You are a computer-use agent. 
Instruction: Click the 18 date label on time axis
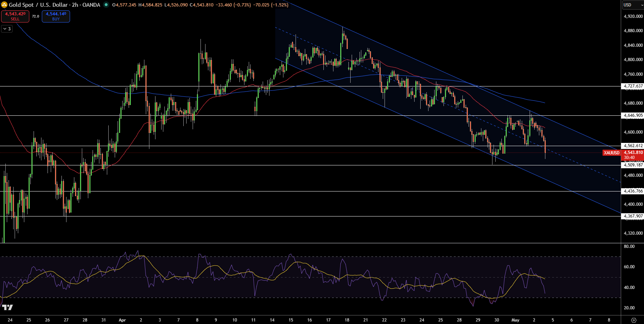pyautogui.click(x=347, y=320)
